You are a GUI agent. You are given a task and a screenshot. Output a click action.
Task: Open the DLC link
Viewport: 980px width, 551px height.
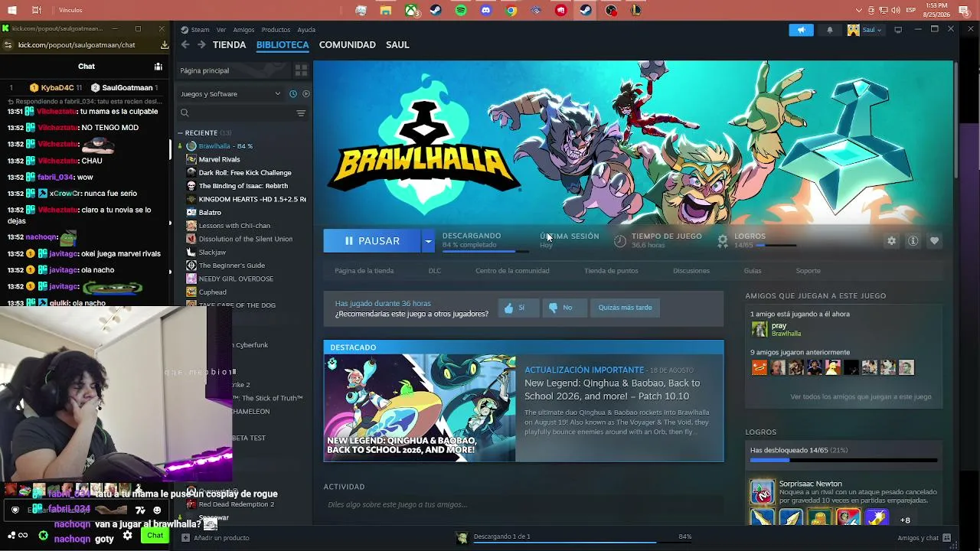[435, 271]
